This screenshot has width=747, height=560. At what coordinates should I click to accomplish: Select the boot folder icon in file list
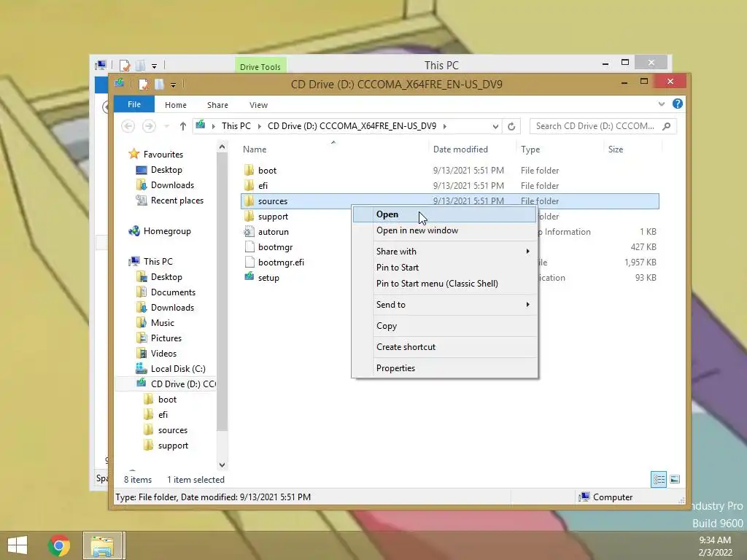249,170
